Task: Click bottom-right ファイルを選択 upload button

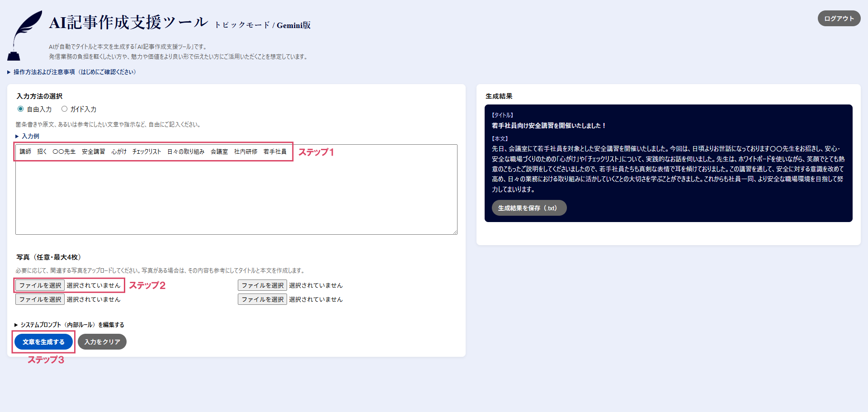Action: tap(262, 299)
